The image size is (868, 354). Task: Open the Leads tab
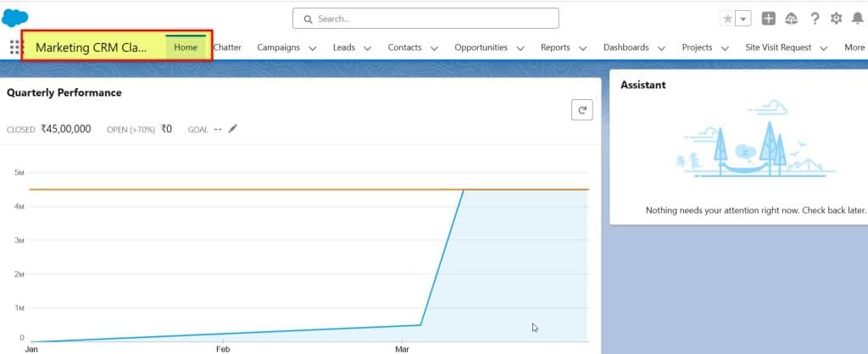pyautogui.click(x=344, y=47)
